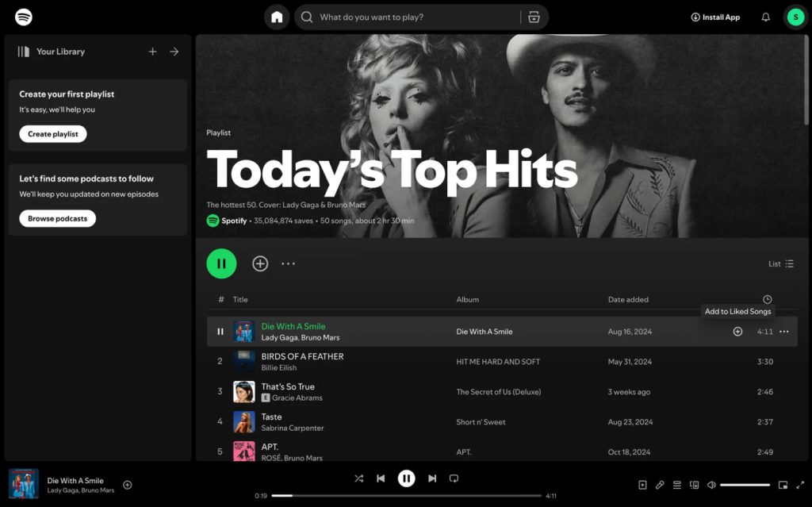Image resolution: width=812 pixels, height=507 pixels.
Task: Click Install App in the top bar
Action: pos(714,16)
